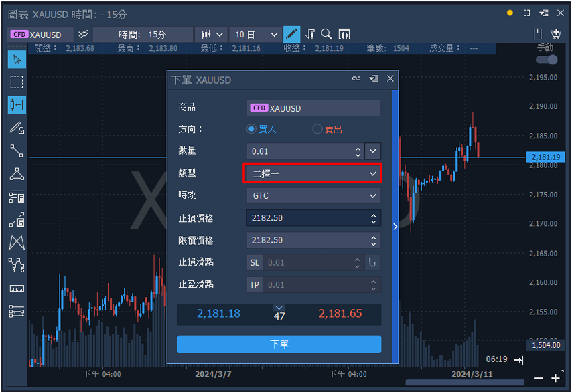Click the 2,181.65 ask price

(x=340, y=314)
